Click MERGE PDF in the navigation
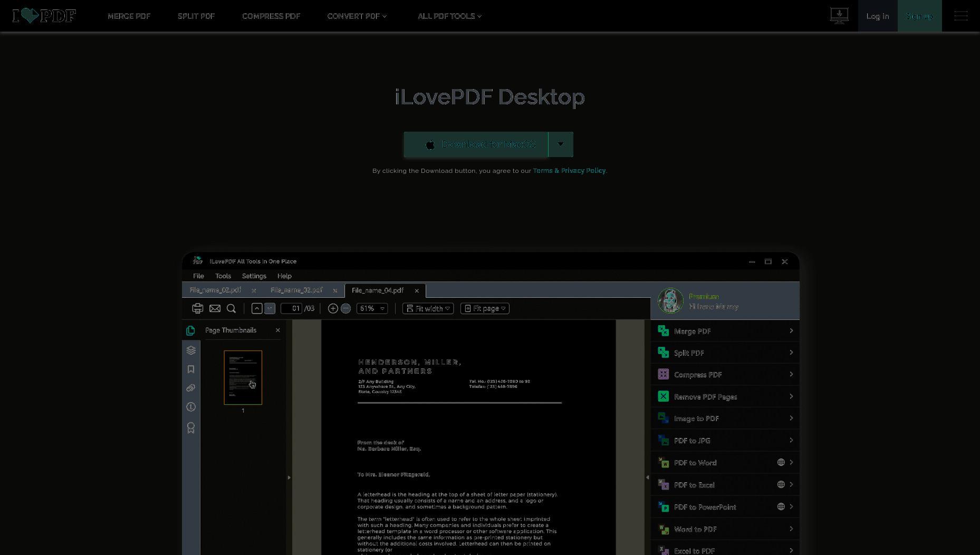The width and height of the screenshot is (980, 555). tap(129, 16)
